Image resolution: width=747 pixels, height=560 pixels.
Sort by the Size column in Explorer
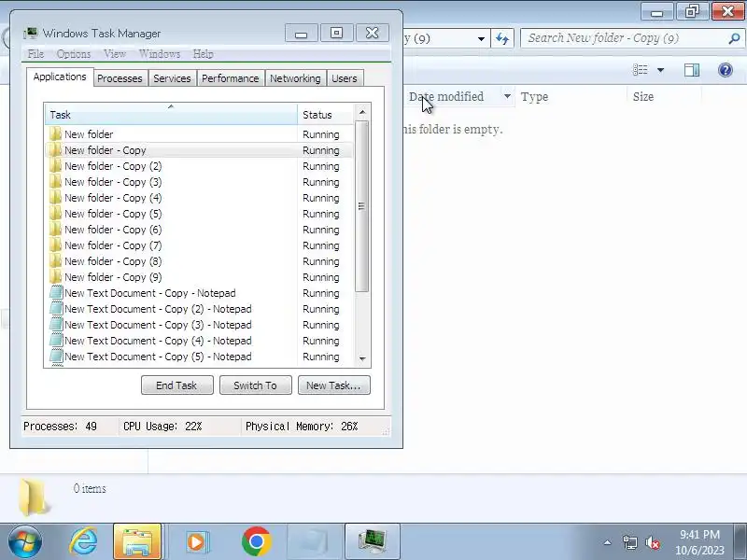[x=664, y=97]
